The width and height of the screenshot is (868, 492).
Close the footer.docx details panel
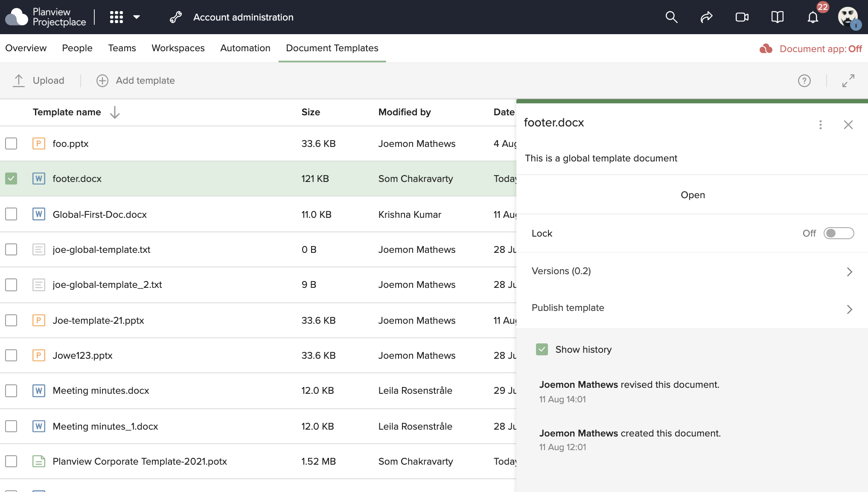click(848, 125)
